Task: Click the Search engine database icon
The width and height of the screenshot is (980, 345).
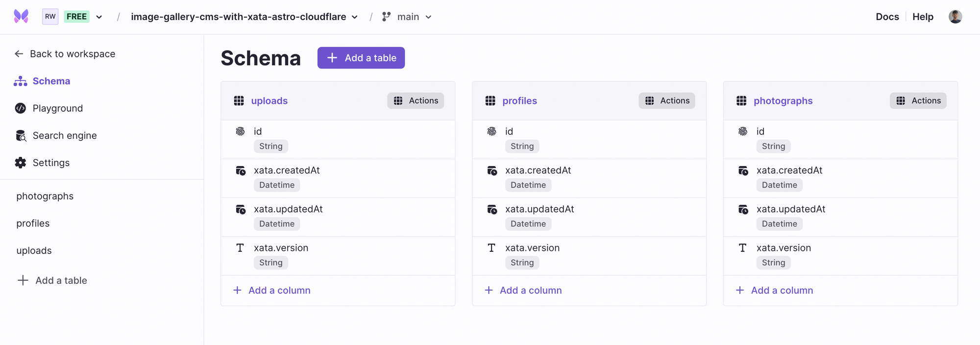Action: click(21, 136)
